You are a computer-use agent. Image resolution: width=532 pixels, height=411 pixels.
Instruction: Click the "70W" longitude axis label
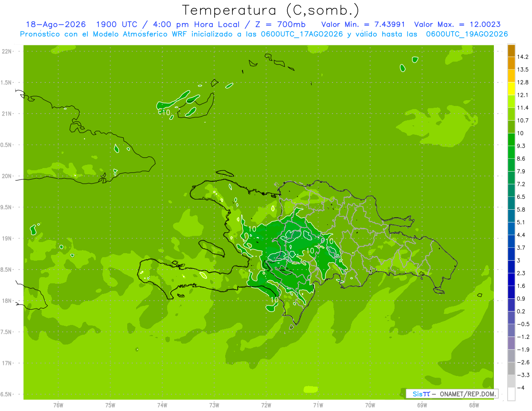tap(370, 405)
